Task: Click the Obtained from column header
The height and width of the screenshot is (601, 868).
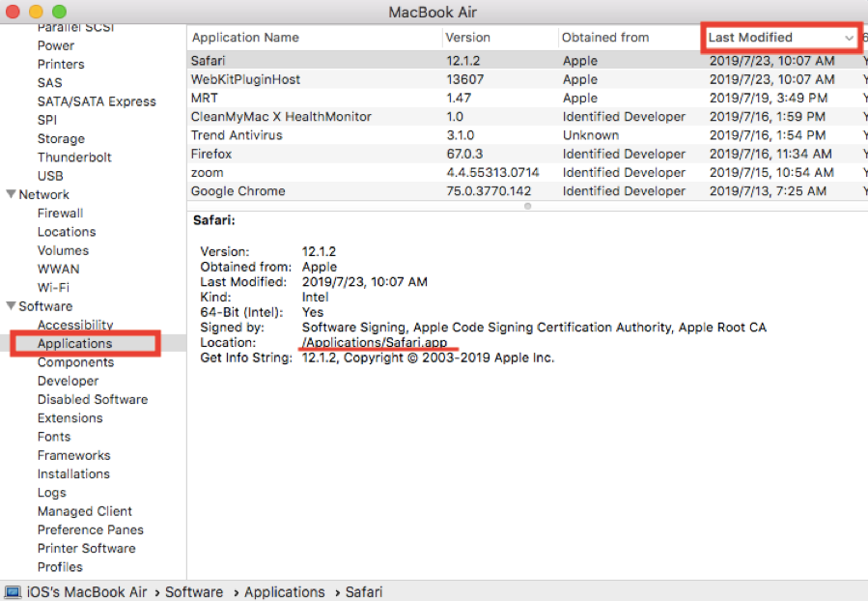Action: 605,38
